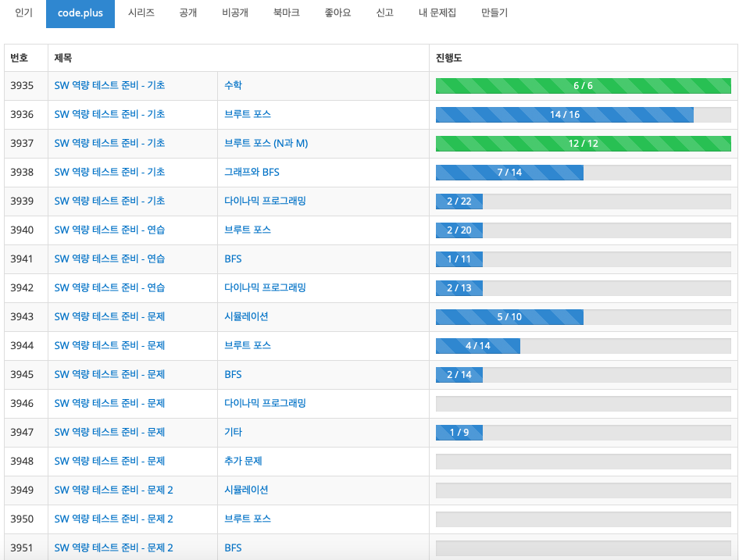Image resolution: width=739 pixels, height=560 pixels.
Task: Open 브루트 포스 link in row 3950
Action: (248, 519)
